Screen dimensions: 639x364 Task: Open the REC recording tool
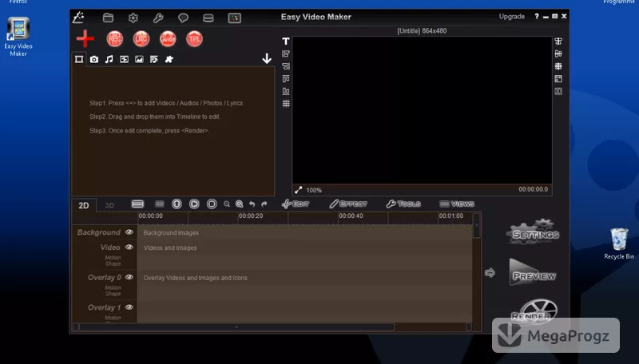click(x=115, y=38)
